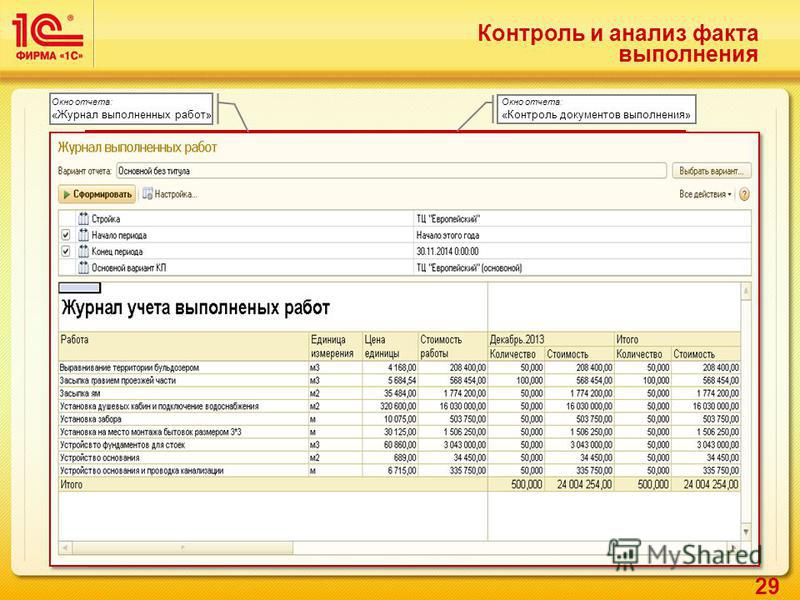Click the Декабрь.2013 column header
This screenshot has height=600, width=800.
pos(551,339)
